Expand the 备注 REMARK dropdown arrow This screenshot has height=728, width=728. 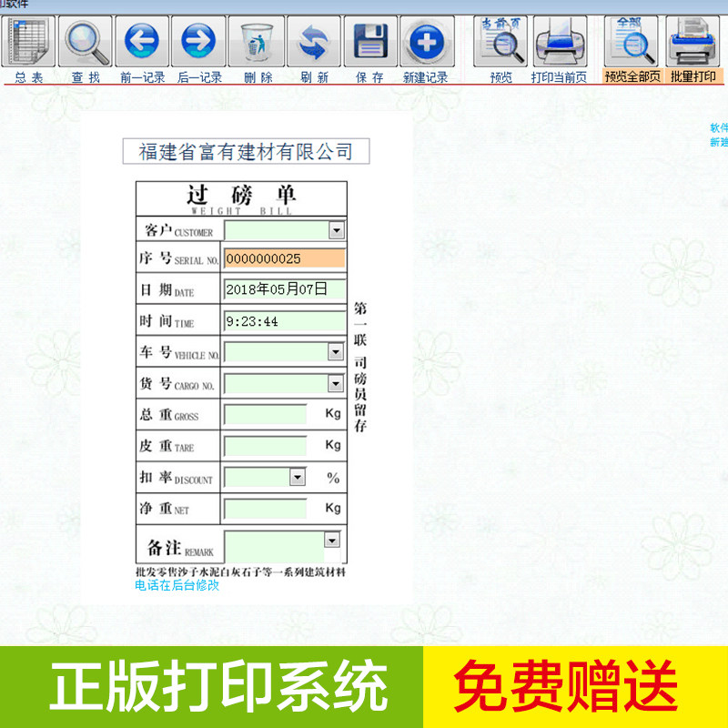point(331,540)
